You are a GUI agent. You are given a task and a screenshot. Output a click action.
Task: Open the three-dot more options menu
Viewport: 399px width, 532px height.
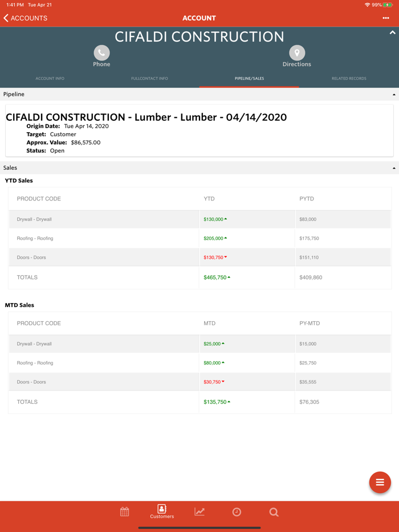coord(386,18)
